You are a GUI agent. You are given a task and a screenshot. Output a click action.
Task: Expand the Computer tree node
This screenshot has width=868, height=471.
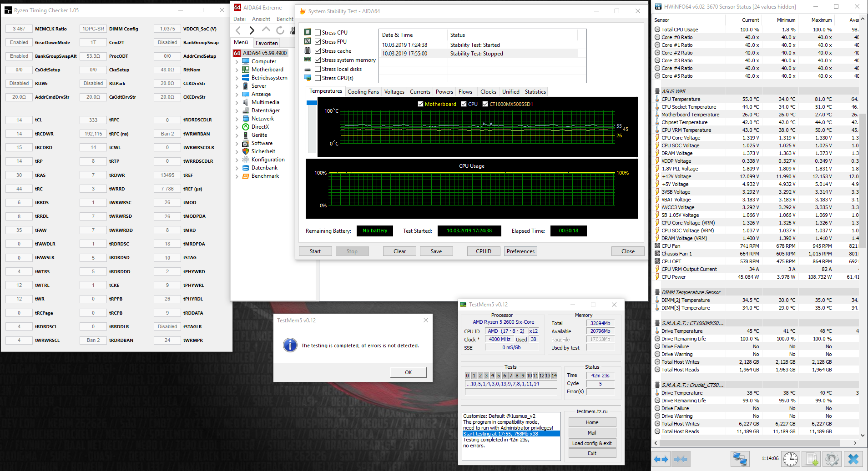click(237, 62)
